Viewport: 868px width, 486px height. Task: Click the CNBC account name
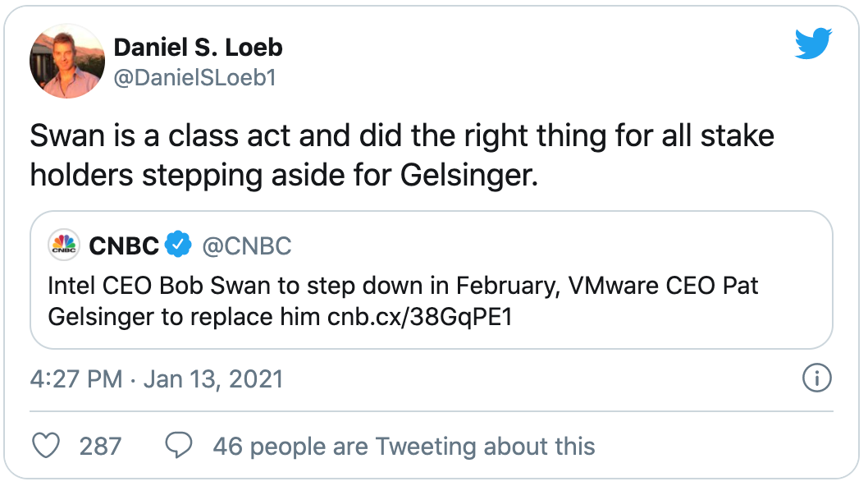coord(124,245)
